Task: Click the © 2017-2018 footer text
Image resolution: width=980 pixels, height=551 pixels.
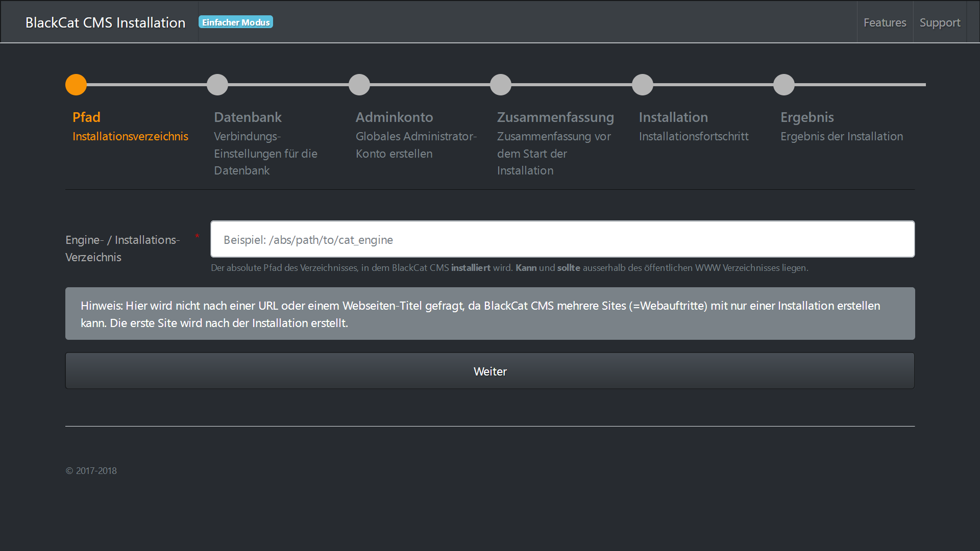Action: pyautogui.click(x=91, y=471)
